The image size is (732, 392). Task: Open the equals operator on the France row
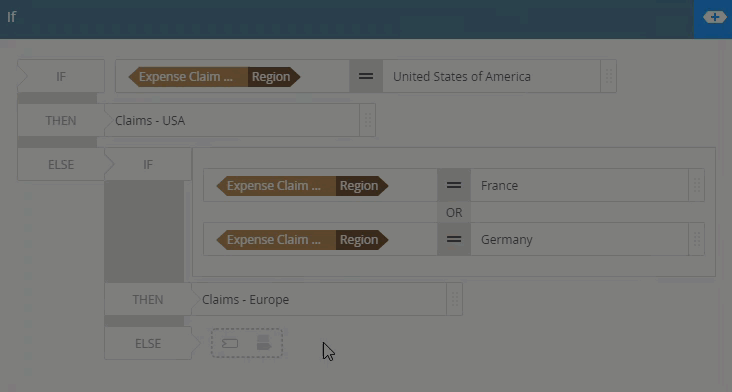click(x=454, y=185)
